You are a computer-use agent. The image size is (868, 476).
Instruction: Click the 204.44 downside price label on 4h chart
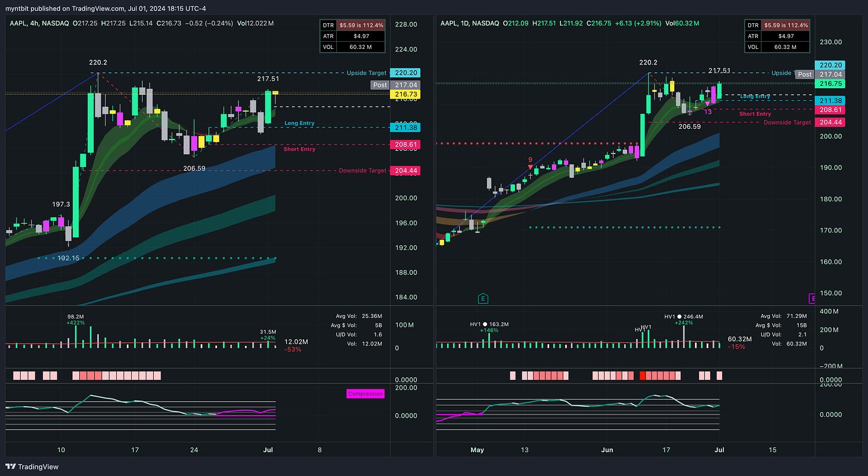pyautogui.click(x=405, y=171)
